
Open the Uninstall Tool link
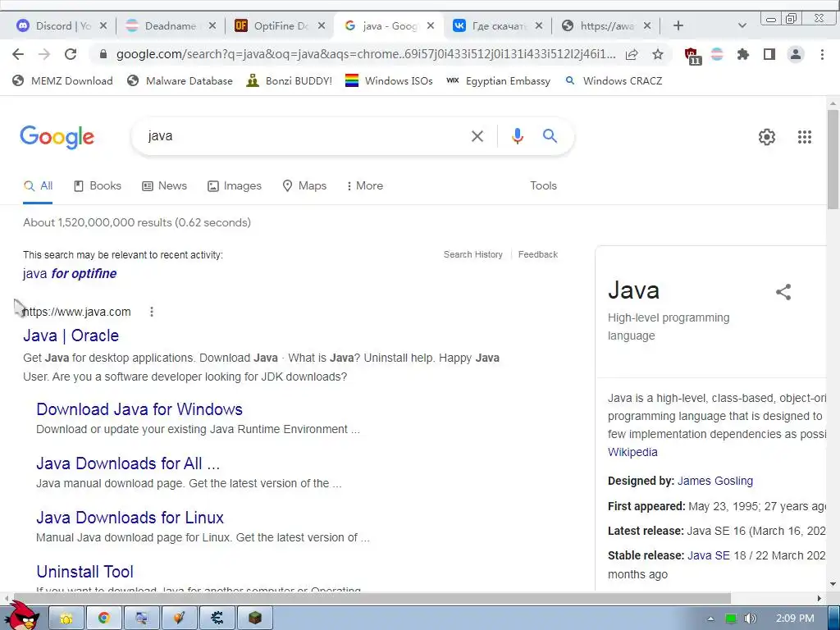point(84,572)
